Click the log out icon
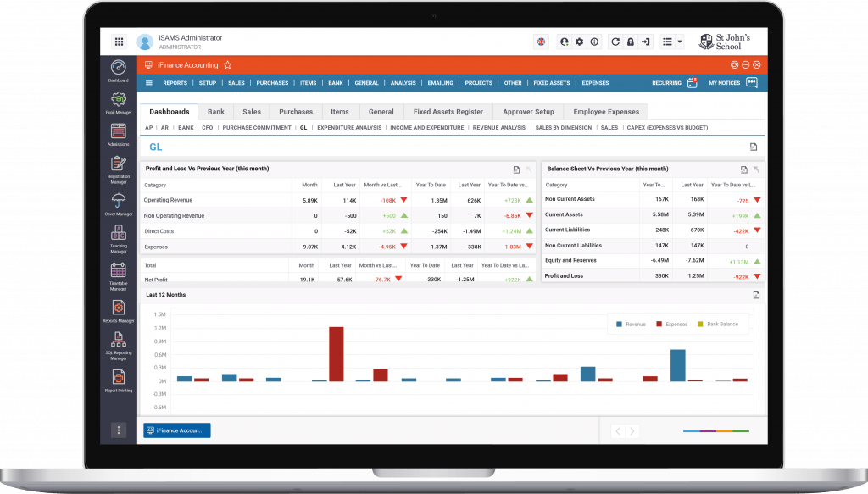Viewport: 868px width, 494px height. pos(645,42)
